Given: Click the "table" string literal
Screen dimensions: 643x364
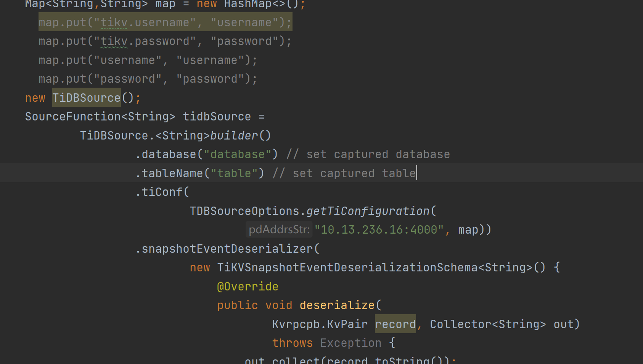Looking at the screenshot, I should [x=234, y=173].
